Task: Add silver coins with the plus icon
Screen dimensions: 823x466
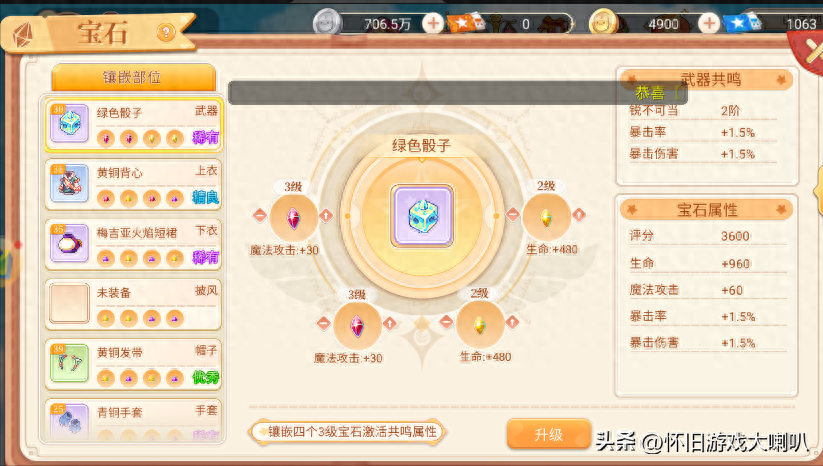Action: point(434,24)
